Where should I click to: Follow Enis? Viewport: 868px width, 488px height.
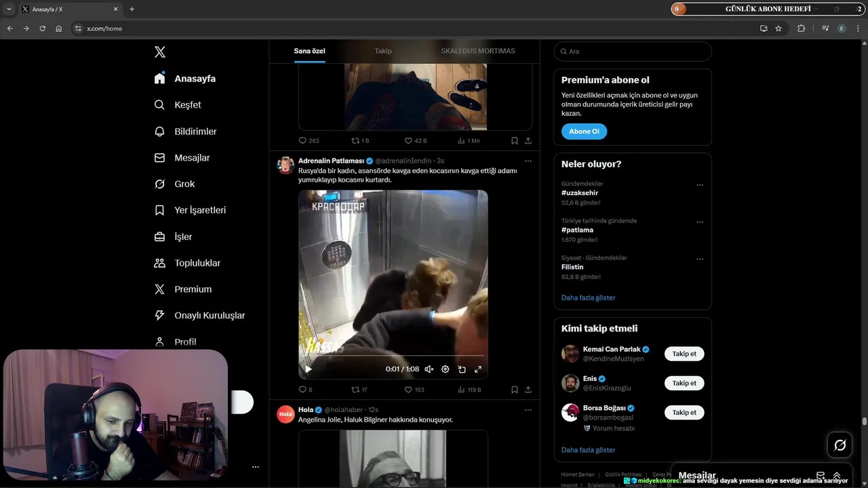[684, 383]
